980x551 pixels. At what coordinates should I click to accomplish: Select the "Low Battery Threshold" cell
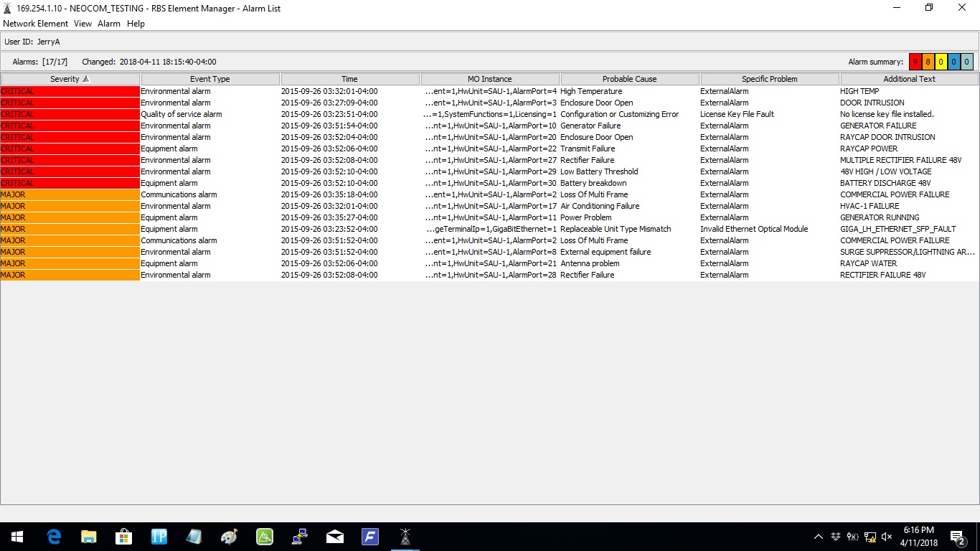pyautogui.click(x=629, y=171)
